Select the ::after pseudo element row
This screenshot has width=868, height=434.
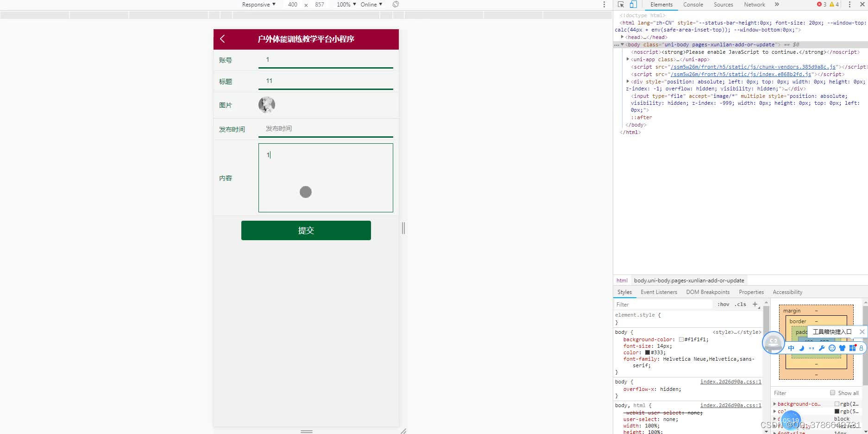641,117
